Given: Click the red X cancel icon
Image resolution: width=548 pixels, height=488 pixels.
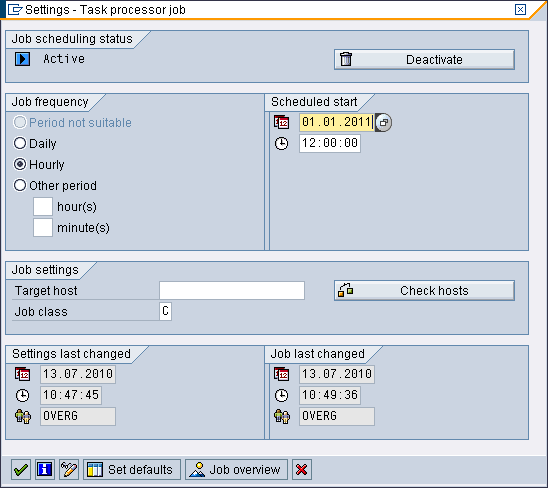Looking at the screenshot, I should pos(302,469).
